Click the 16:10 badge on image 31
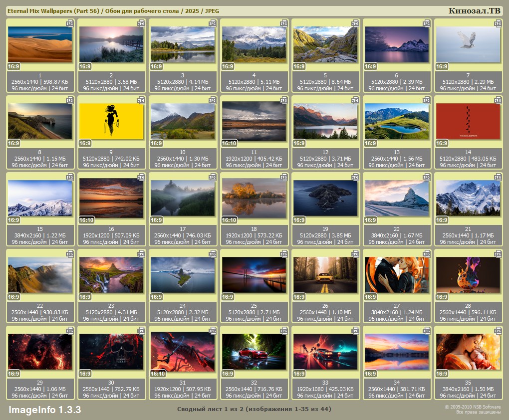 click(158, 374)
